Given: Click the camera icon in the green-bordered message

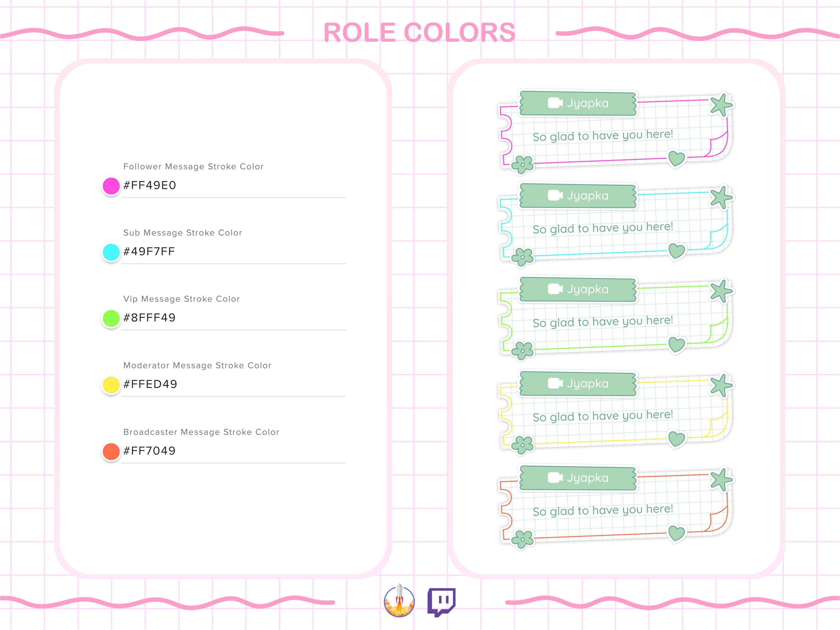Looking at the screenshot, I should pos(555,289).
